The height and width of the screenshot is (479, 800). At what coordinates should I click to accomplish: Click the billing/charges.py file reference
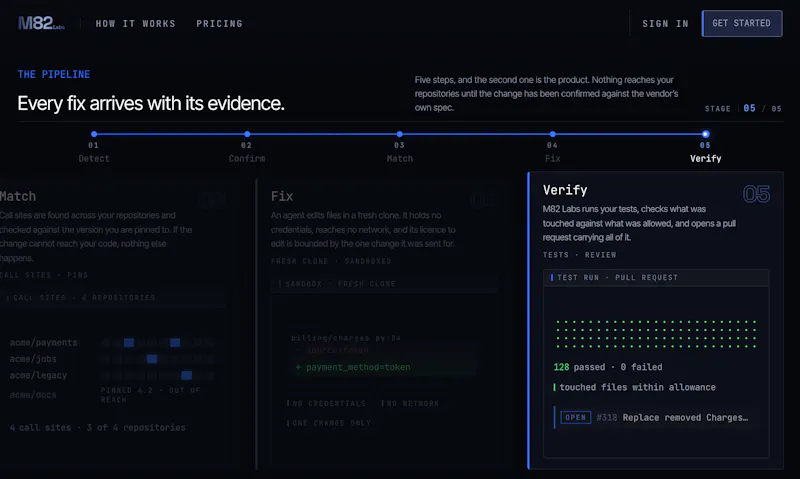click(x=346, y=338)
